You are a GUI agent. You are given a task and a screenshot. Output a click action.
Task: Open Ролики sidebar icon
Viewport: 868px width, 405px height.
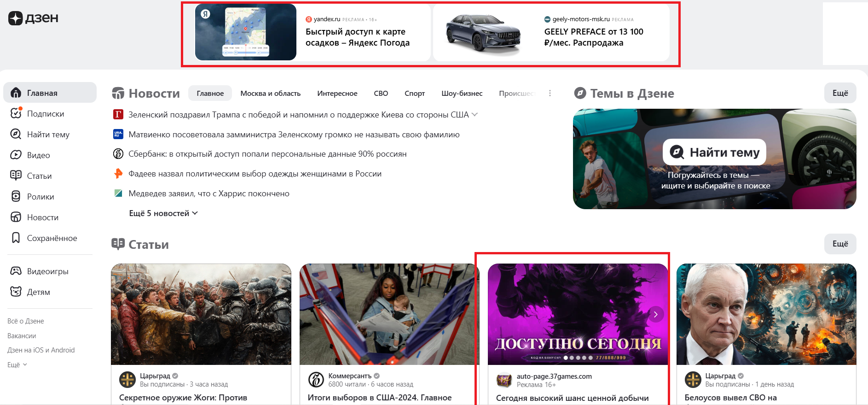click(x=16, y=196)
